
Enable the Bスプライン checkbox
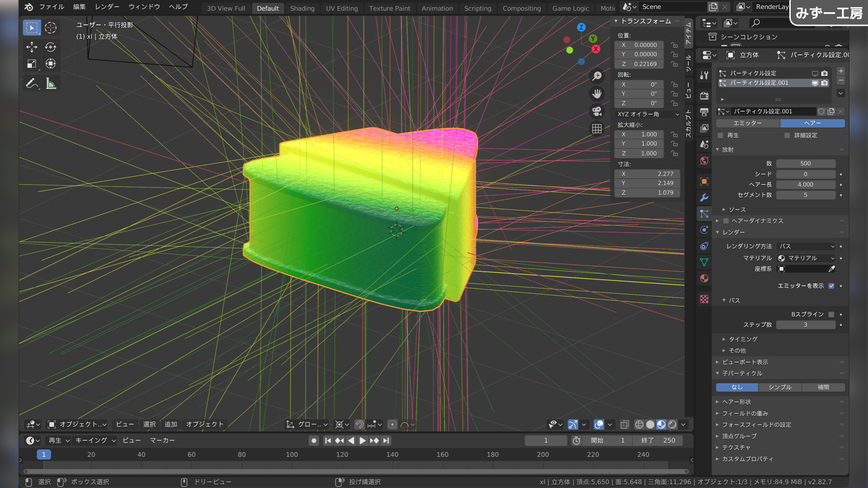831,314
